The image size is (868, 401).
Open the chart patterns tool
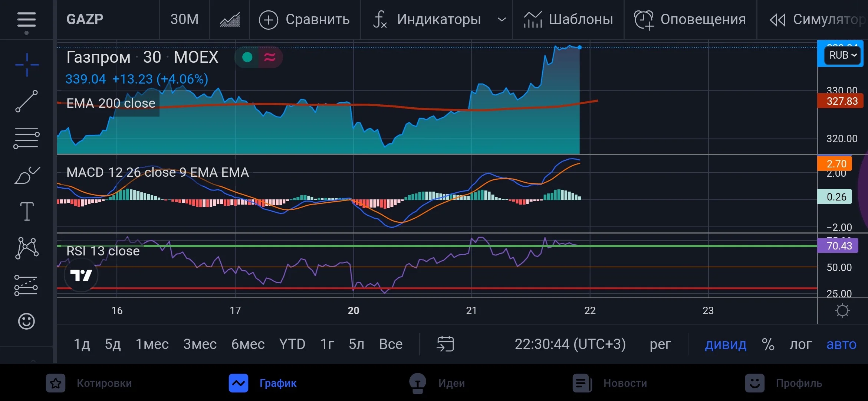coord(27,248)
